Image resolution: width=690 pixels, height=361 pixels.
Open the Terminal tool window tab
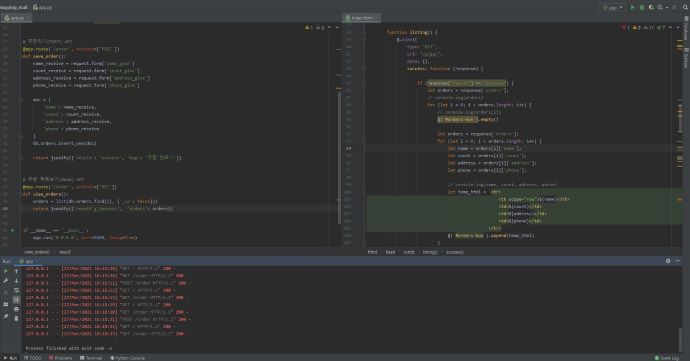[91, 358]
